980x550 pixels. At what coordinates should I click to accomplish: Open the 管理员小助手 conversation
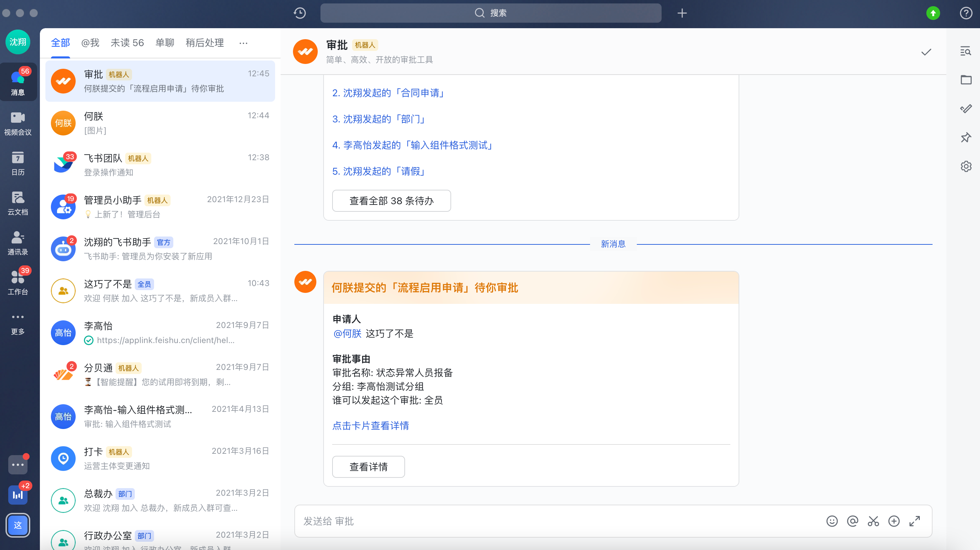click(160, 207)
